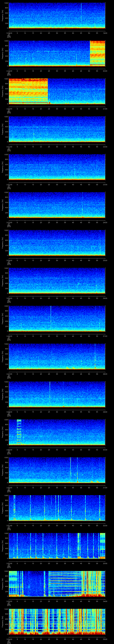
Task: Click the "35:00" end time label
Action: tap(105, 639)
